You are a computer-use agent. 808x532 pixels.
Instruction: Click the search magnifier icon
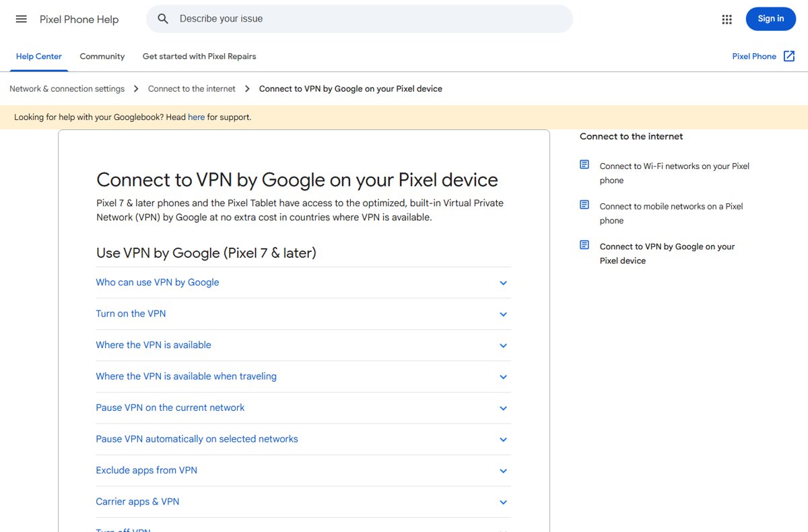click(x=163, y=19)
